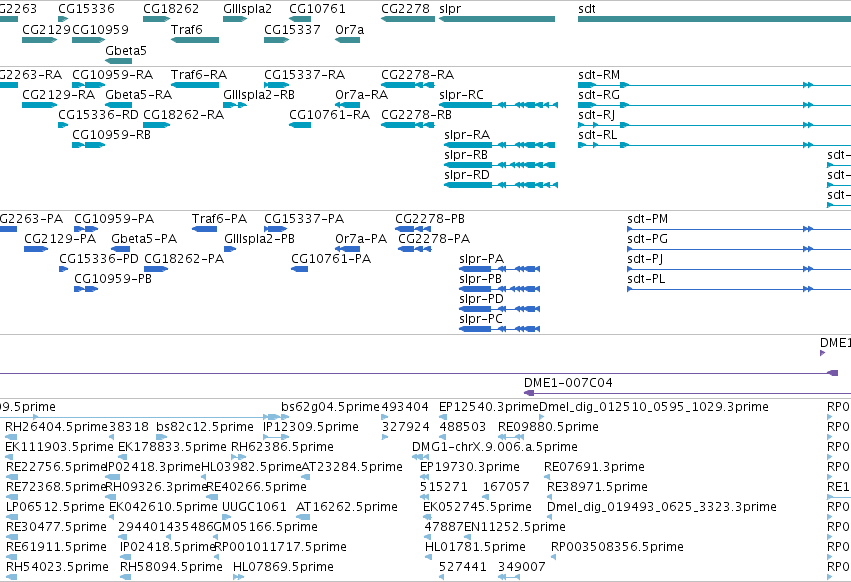
Task: Select the EP12540.3prime EST label
Action: coord(488,407)
